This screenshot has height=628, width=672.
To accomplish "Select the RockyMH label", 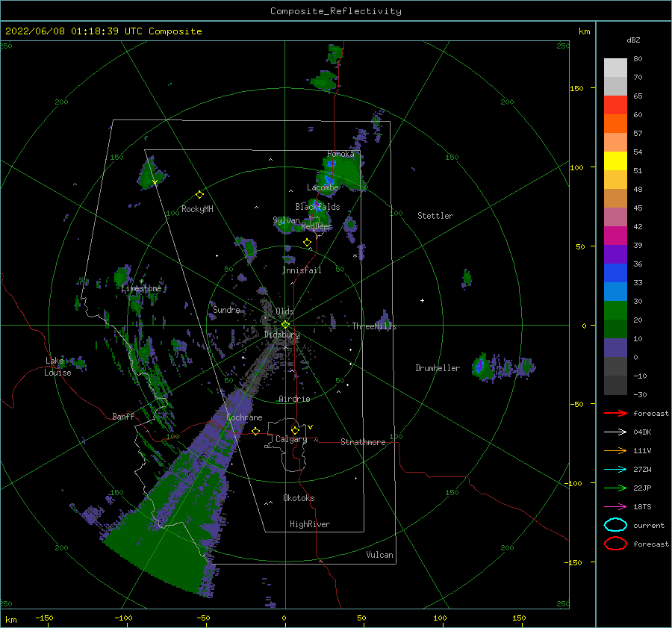I will click(x=197, y=209).
